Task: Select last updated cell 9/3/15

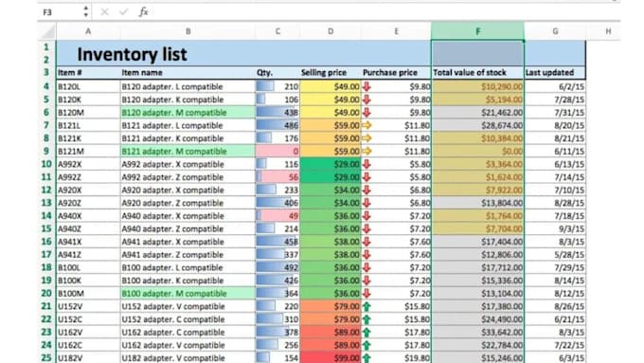Action: 555,228
